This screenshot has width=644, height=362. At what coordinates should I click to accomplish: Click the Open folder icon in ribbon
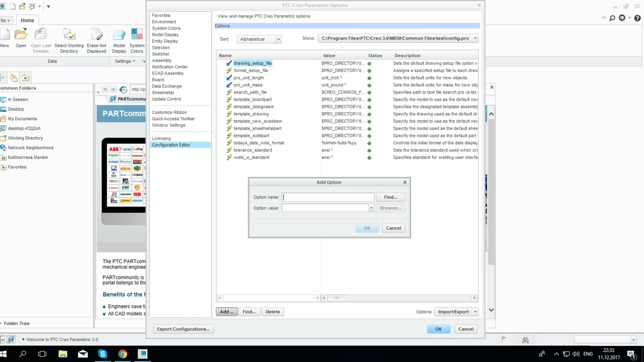pyautogui.click(x=21, y=35)
